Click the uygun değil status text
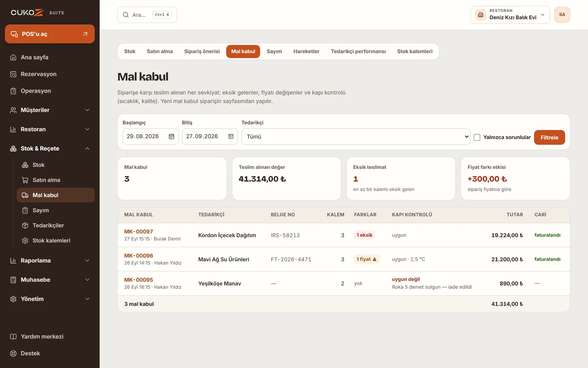Image resolution: width=588 pixels, height=368 pixels. tap(406, 279)
